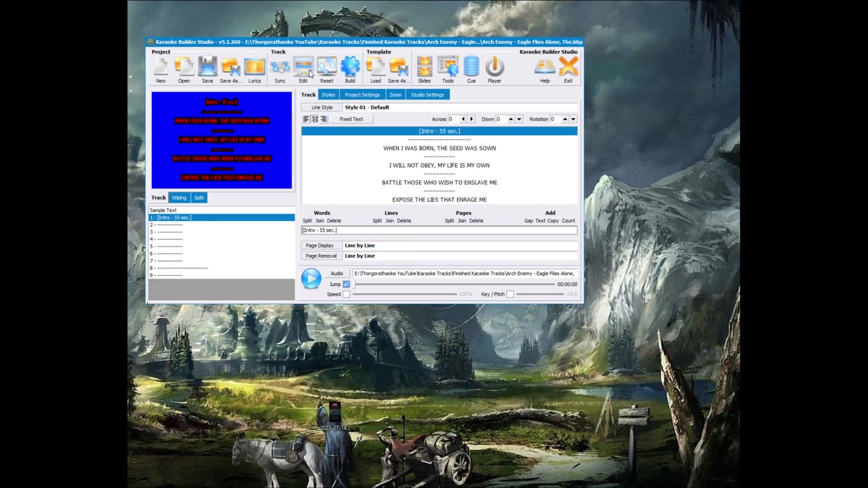Launch the Player icon
This screenshot has height=488, width=868.
click(494, 66)
